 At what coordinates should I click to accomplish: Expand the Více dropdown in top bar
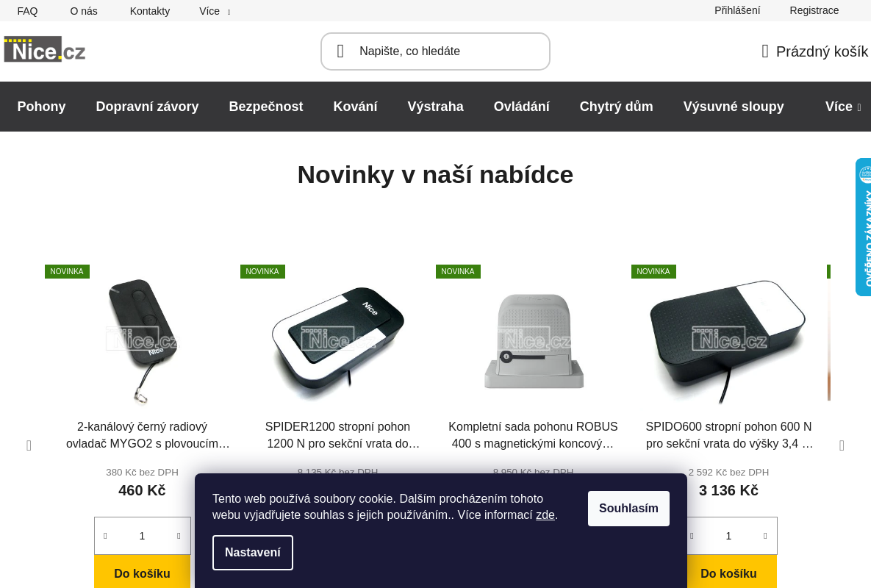(215, 11)
